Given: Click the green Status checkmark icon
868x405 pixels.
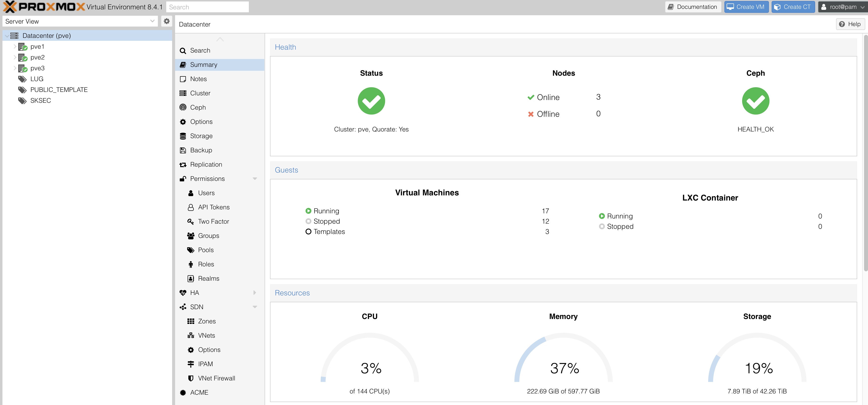Looking at the screenshot, I should click(x=371, y=101).
